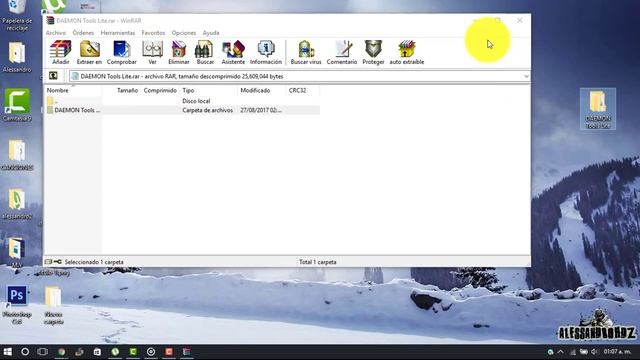640x360 pixels.
Task: Switch to WinRAR on the taskbar
Action: click(187, 351)
